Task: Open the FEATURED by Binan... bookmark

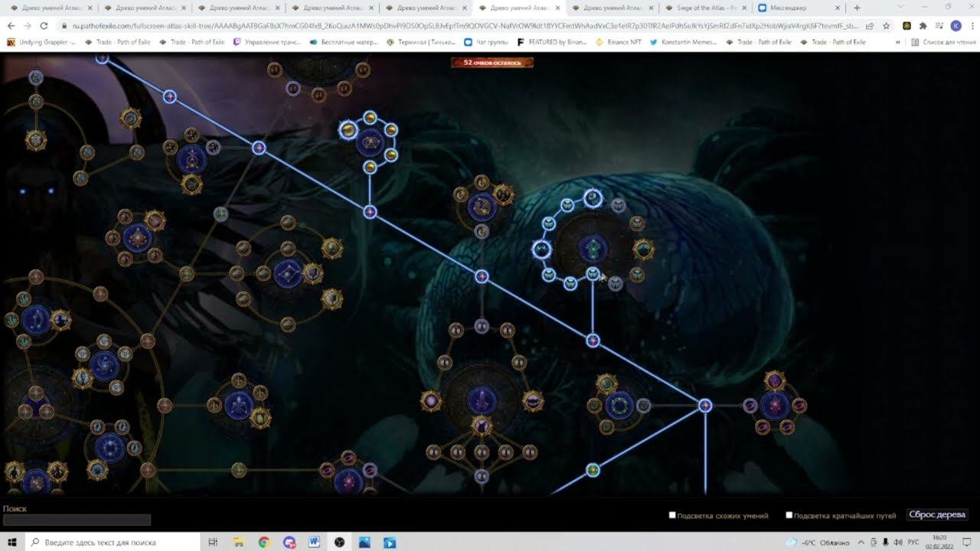Action: (x=552, y=42)
